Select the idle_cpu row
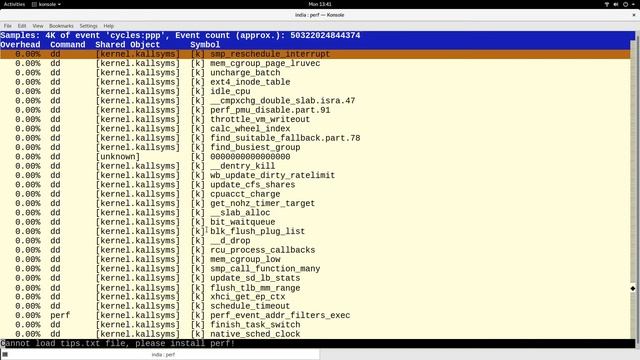This screenshot has height=360, width=640. [315, 91]
